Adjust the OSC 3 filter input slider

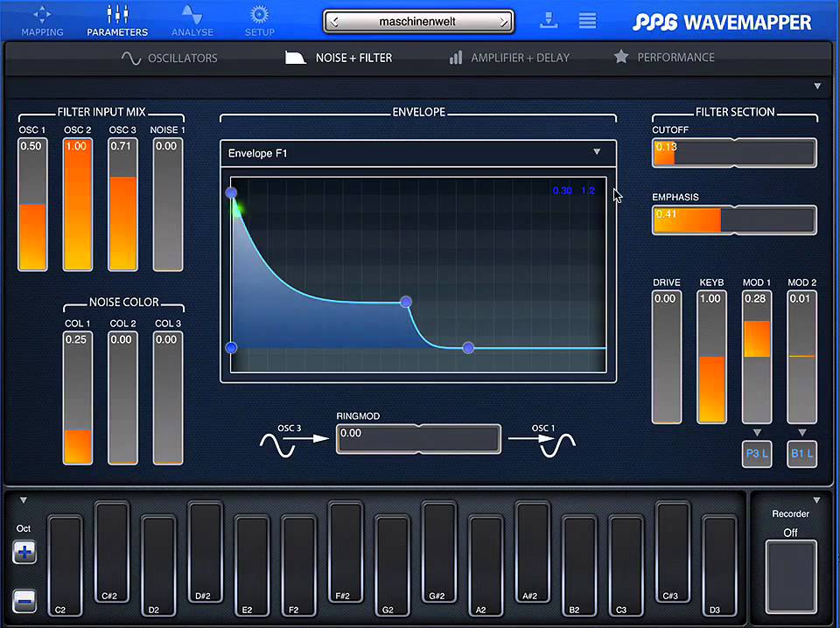[x=122, y=205]
